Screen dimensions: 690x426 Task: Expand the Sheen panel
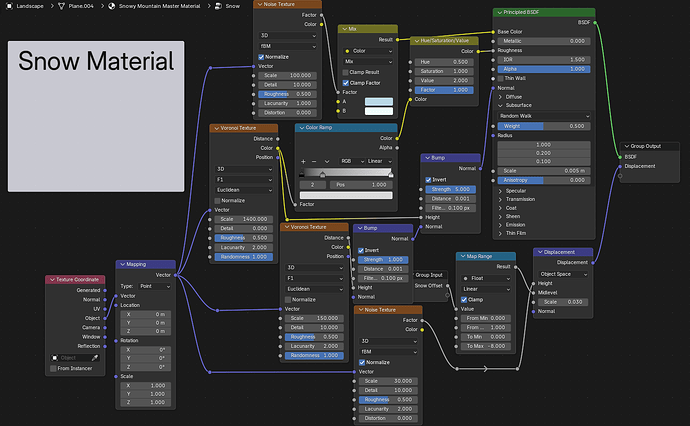(500, 217)
